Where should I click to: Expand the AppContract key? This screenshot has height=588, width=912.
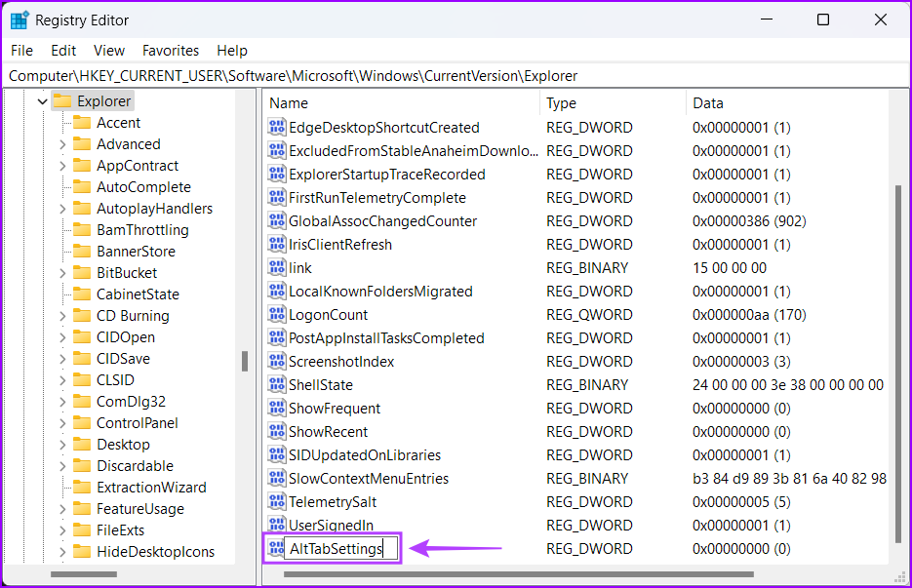coord(62,166)
